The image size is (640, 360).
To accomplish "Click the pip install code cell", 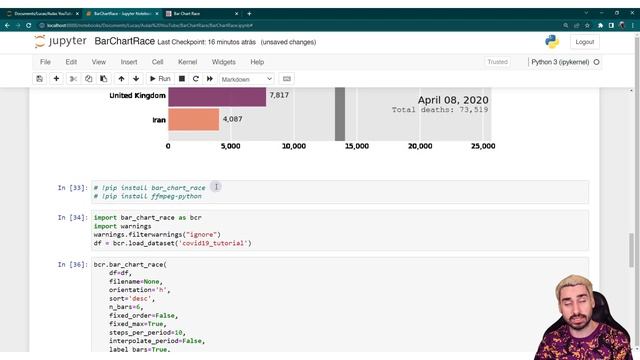I will click(340, 192).
